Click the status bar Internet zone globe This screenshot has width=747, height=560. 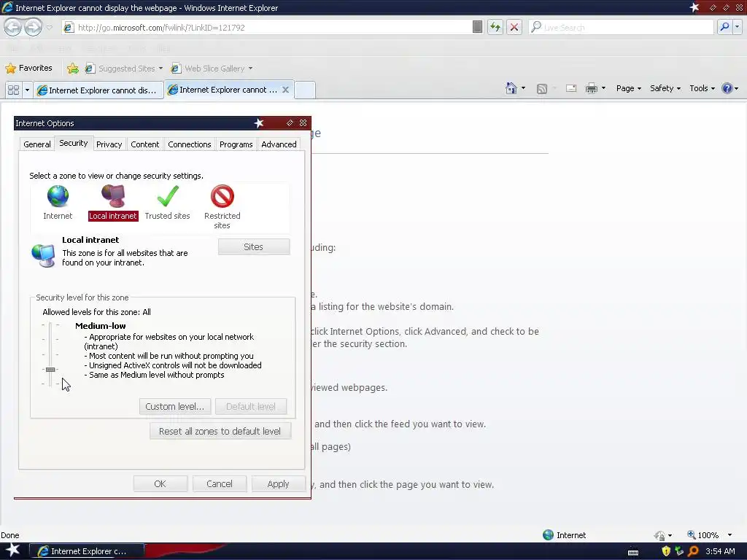click(x=549, y=534)
